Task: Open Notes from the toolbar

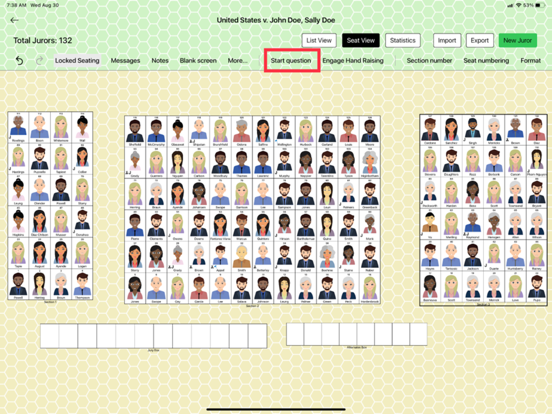Action: point(160,61)
